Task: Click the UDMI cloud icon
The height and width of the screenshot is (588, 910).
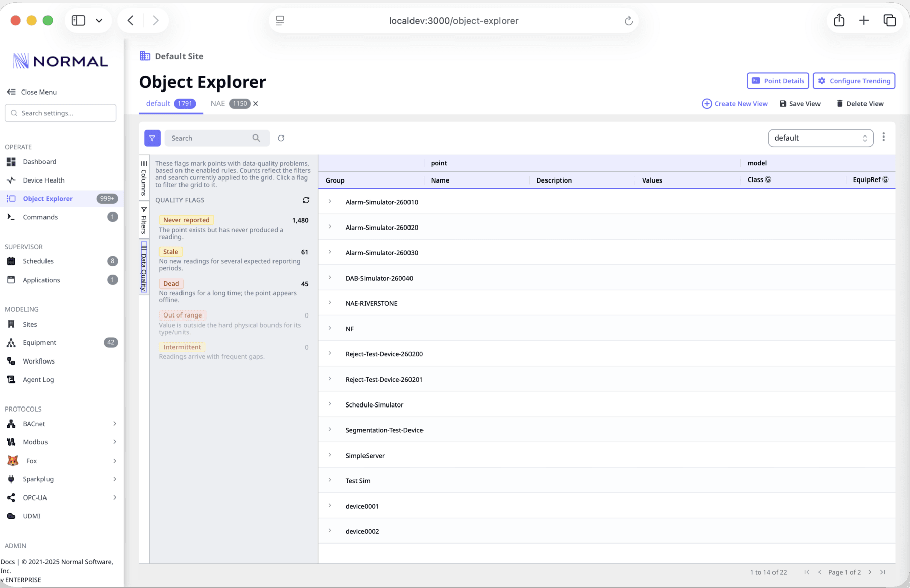Action: tap(11, 516)
